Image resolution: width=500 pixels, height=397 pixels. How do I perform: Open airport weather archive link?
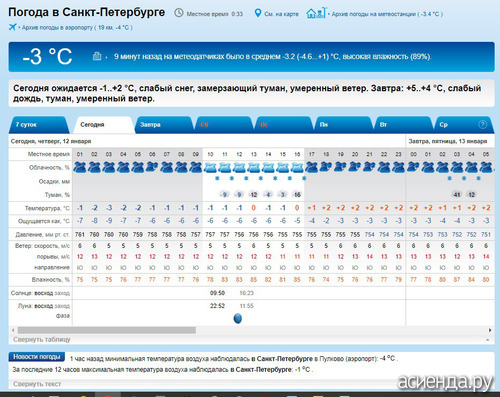coord(77,28)
